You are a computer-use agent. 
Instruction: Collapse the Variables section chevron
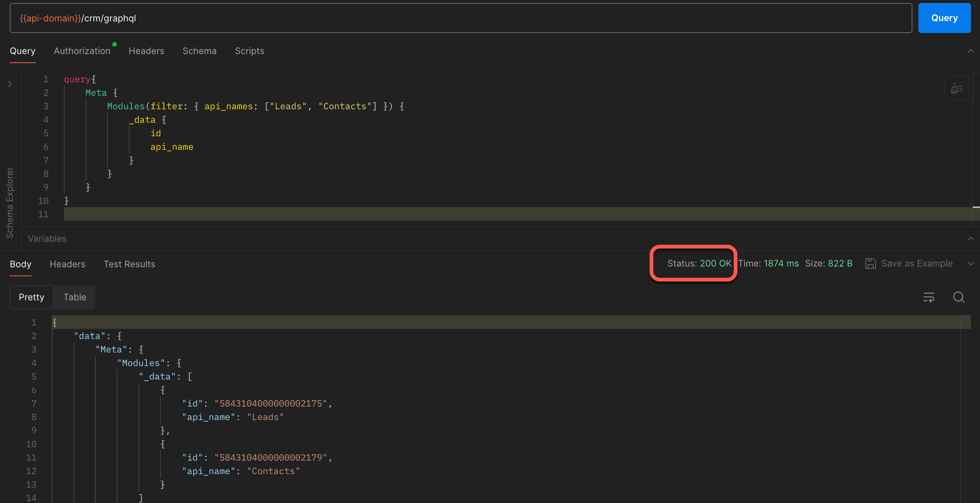pos(971,239)
